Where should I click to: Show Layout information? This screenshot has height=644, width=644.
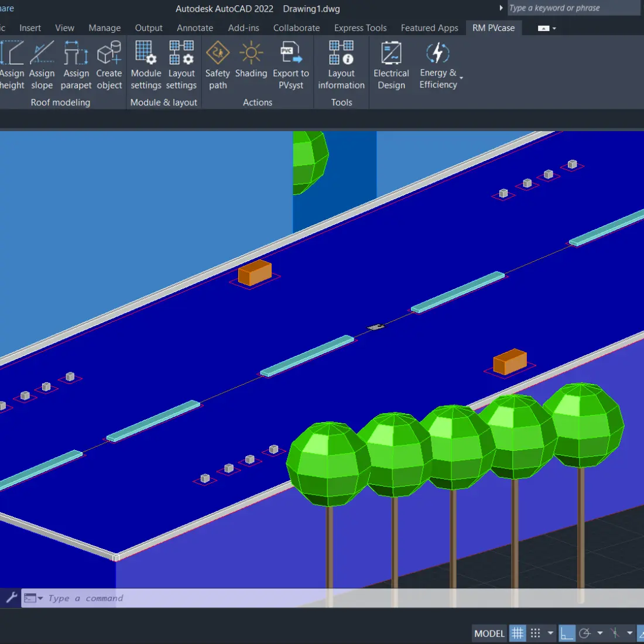point(341,65)
